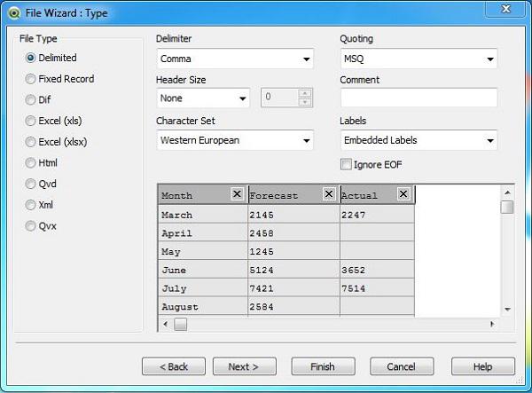Click the actual value 2247
Viewport: 532px width, 393px height.
click(377, 215)
